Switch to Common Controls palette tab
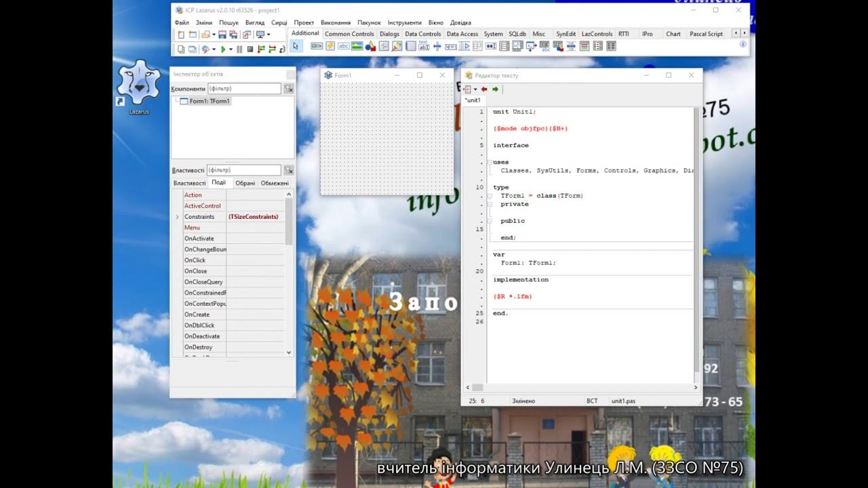Viewport: 868px width, 488px height. [x=349, y=34]
